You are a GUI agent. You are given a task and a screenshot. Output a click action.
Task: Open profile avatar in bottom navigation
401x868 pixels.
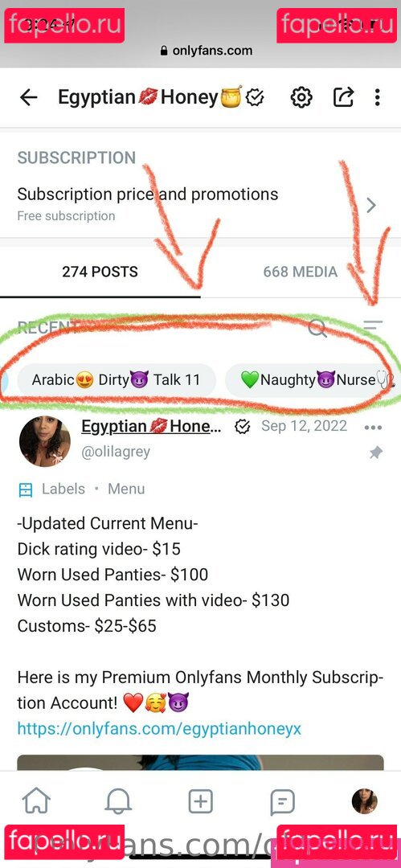click(365, 801)
